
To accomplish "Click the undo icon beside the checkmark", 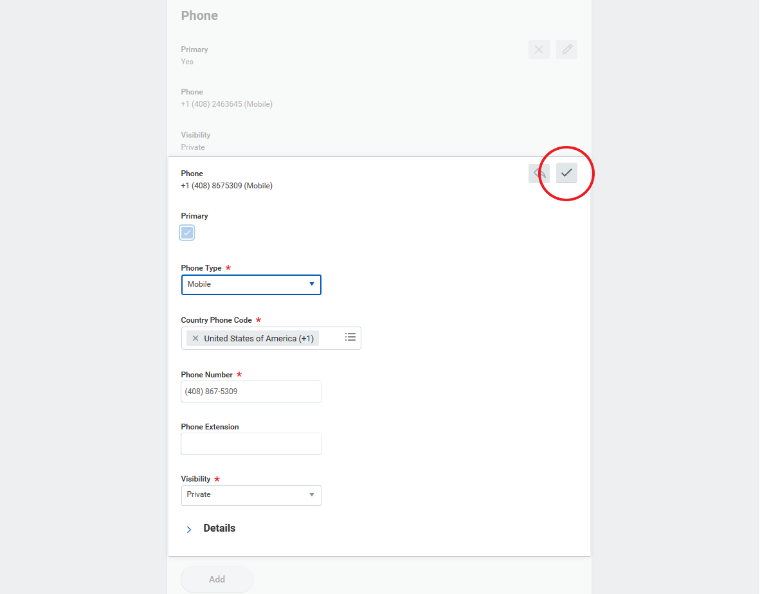I will 539,173.
